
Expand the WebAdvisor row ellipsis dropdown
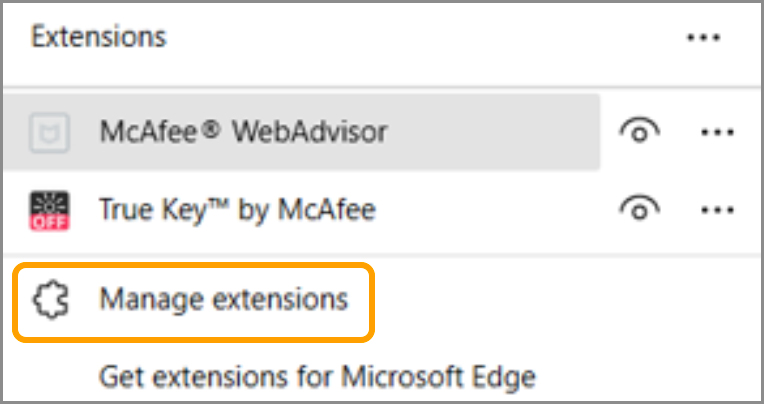point(712,132)
